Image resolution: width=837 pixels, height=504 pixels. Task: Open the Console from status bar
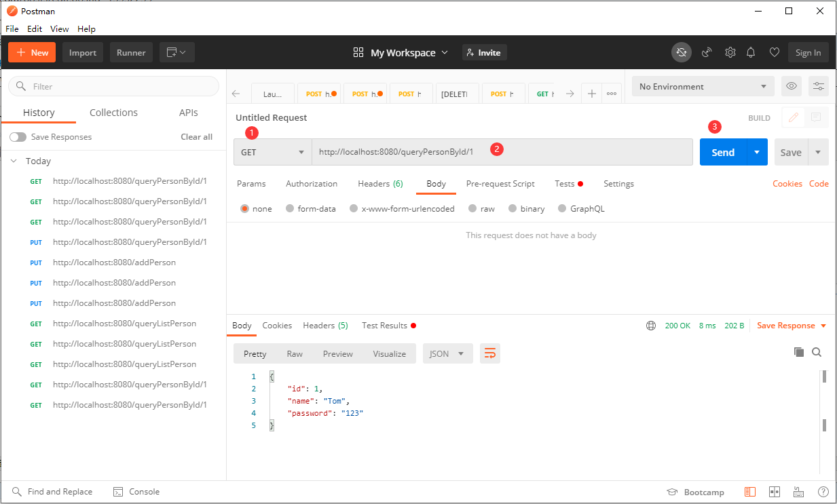(x=136, y=492)
